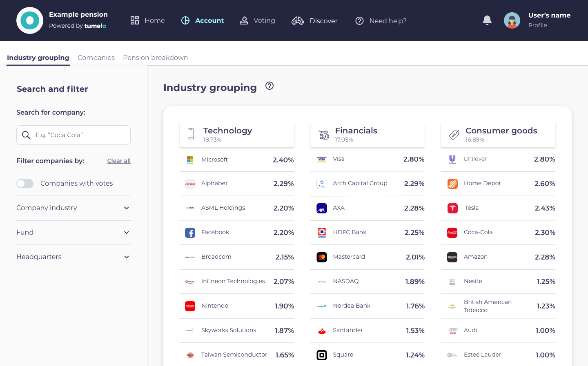Click the Example pension circular logo
The height and width of the screenshot is (366, 588).
30,20
